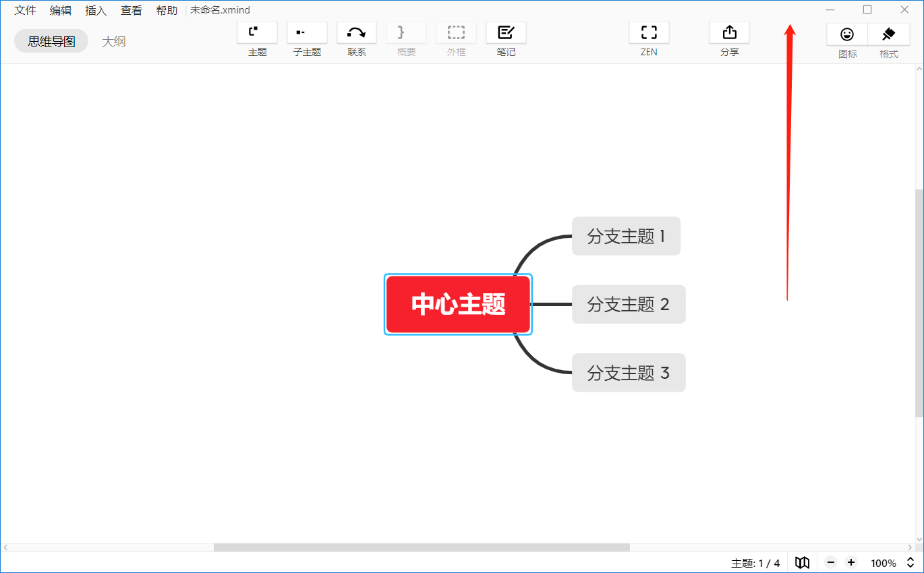Click the zoom out minus button
This screenshot has width=924, height=573.
[831, 562]
